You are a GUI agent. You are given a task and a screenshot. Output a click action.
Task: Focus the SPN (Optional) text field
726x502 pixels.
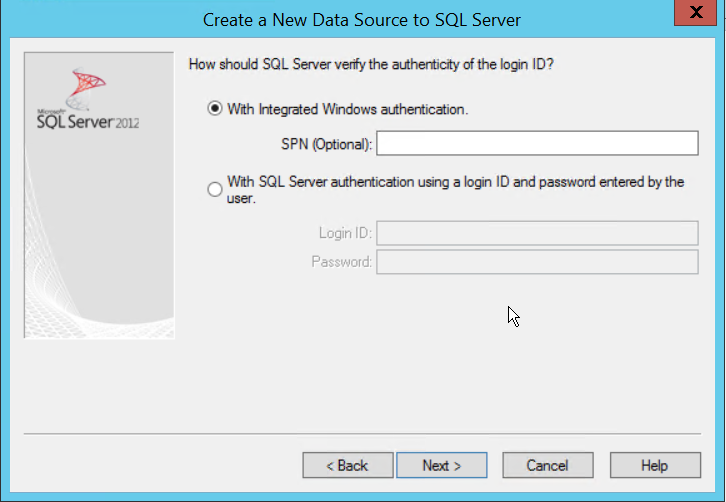(537, 144)
